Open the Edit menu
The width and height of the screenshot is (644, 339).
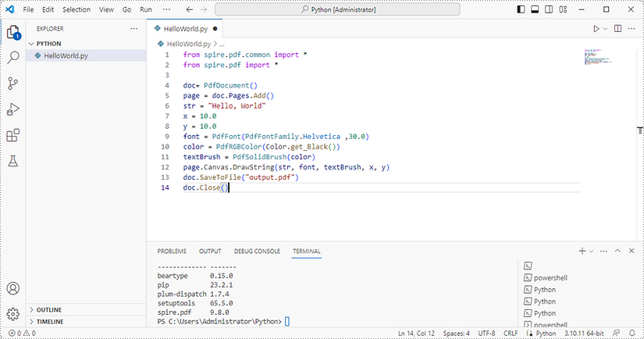48,9
